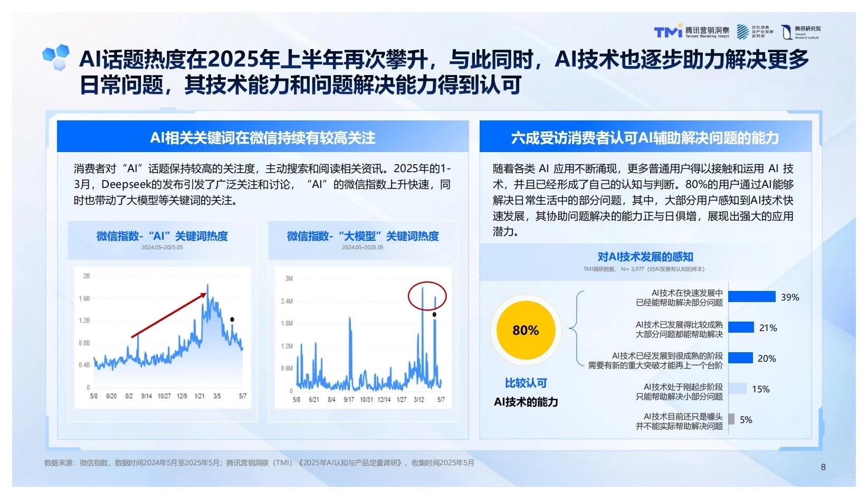Click the chart title '微信指数-"AI"关键词热度'
The image size is (868, 499).
(162, 236)
